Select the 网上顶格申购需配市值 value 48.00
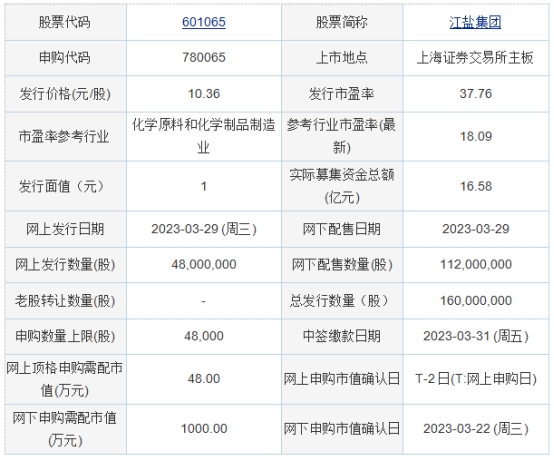This screenshot has width=554, height=461. 204,379
